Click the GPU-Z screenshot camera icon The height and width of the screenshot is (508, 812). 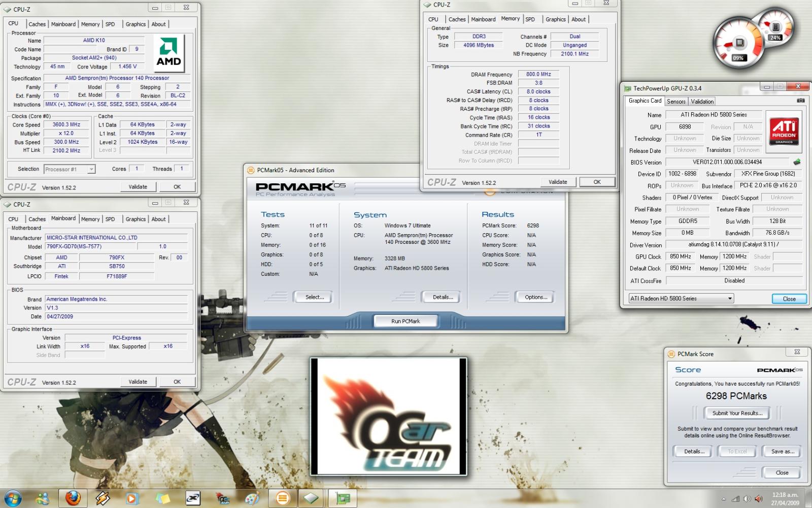coord(800,101)
